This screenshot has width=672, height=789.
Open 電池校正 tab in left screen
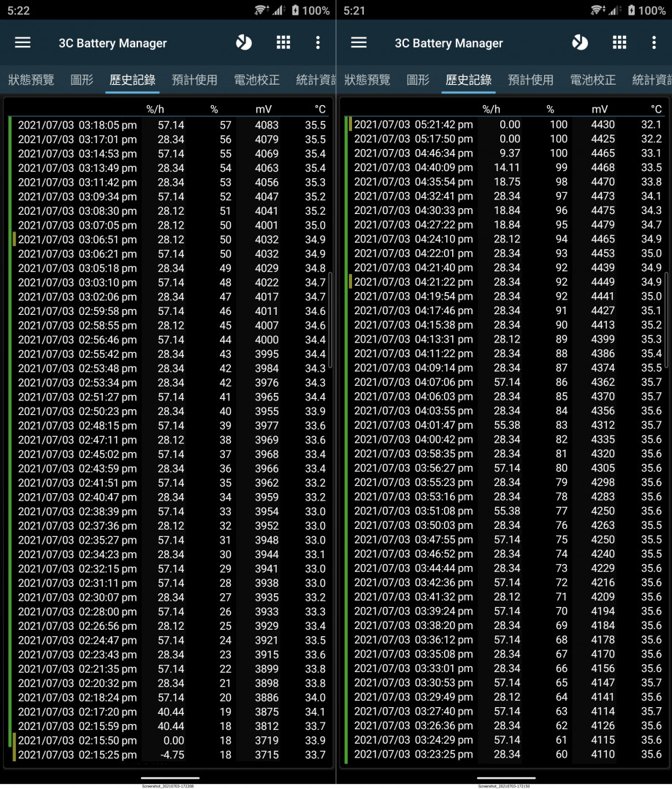[x=256, y=80]
